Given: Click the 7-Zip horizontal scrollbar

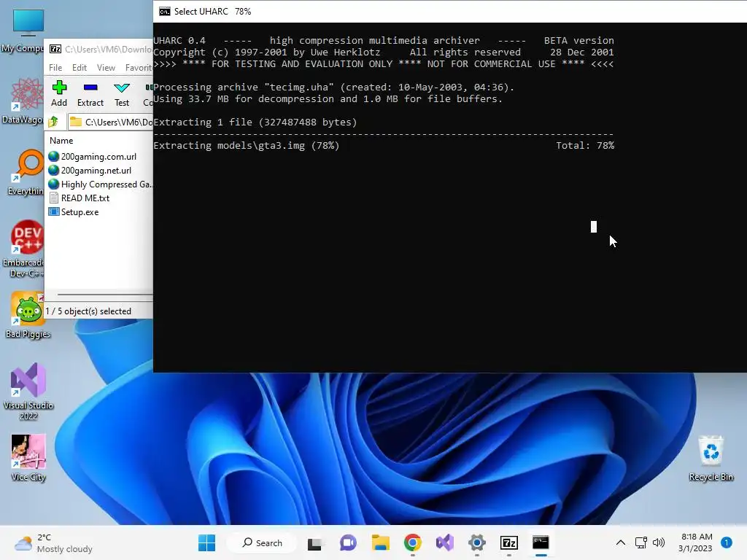Looking at the screenshot, I should 105,295.
